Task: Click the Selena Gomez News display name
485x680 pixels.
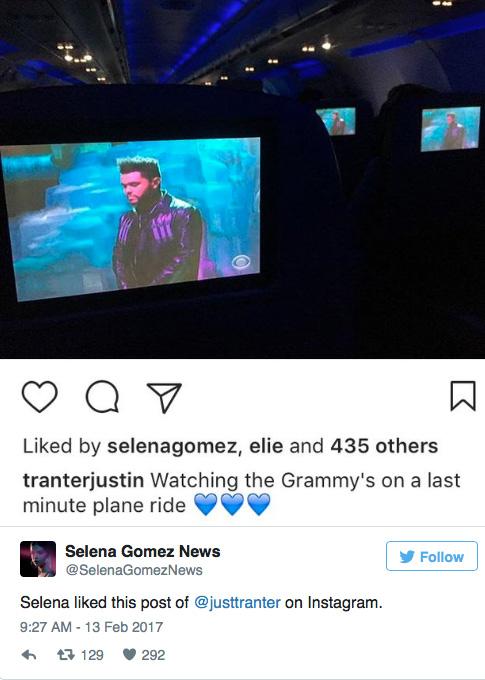Action: 143,551
